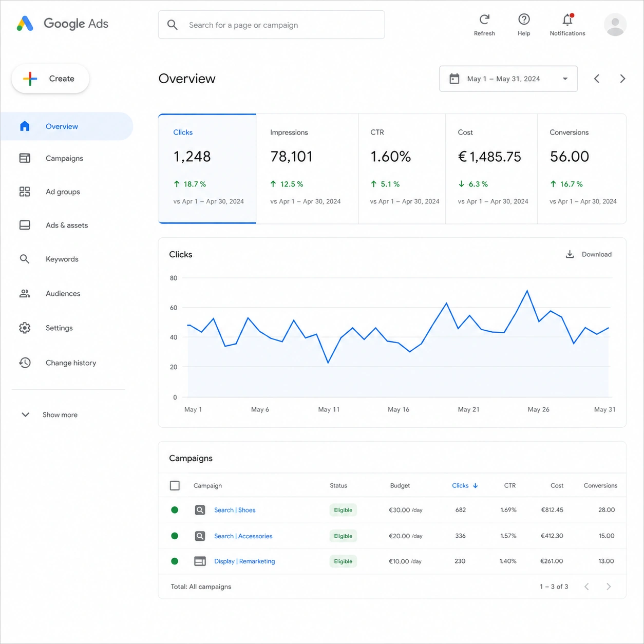The image size is (644, 644).
Task: Open Search | Shoes campaign link
Action: click(235, 510)
